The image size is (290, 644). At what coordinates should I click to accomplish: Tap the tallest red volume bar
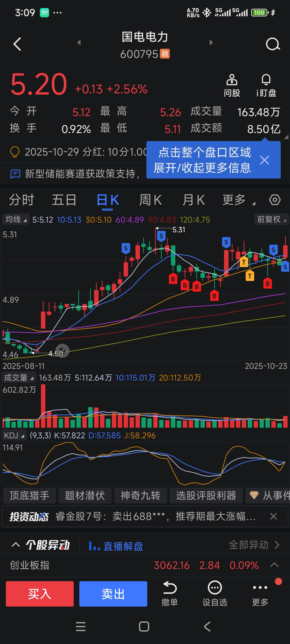pos(43,406)
